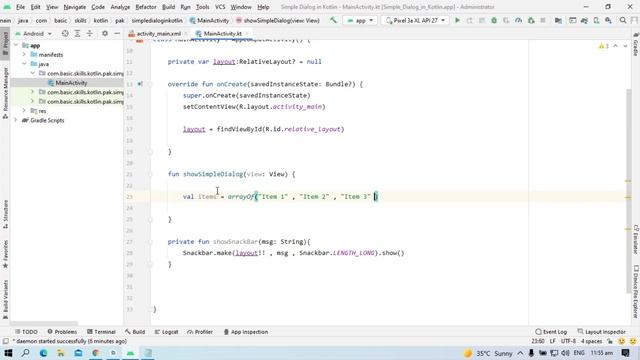Viewport: 640px width, 360px height.
Task: Open the Pixel 3a XL API 27 device dropdown
Action: click(x=415, y=20)
